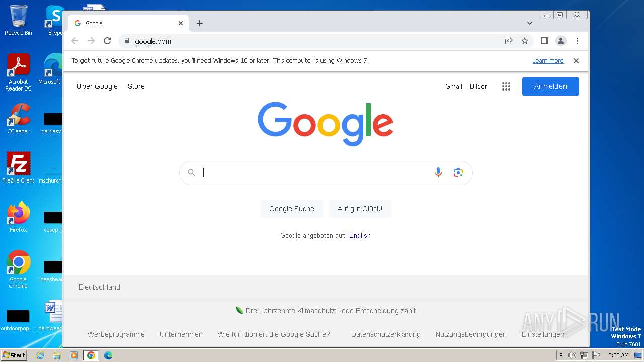Open the Google apps grid
Image resolution: width=644 pixels, height=362 pixels.
tap(506, 86)
